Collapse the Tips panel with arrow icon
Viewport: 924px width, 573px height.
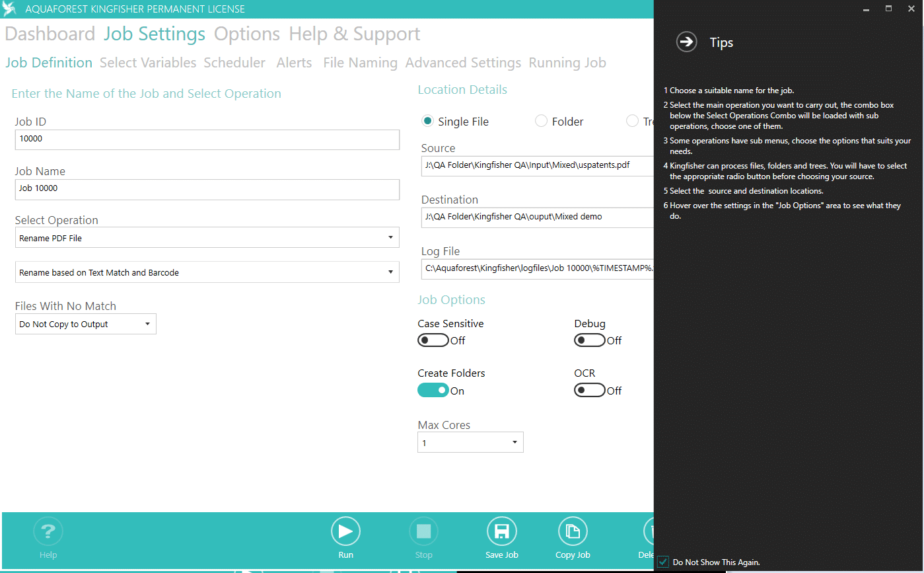[x=687, y=42]
